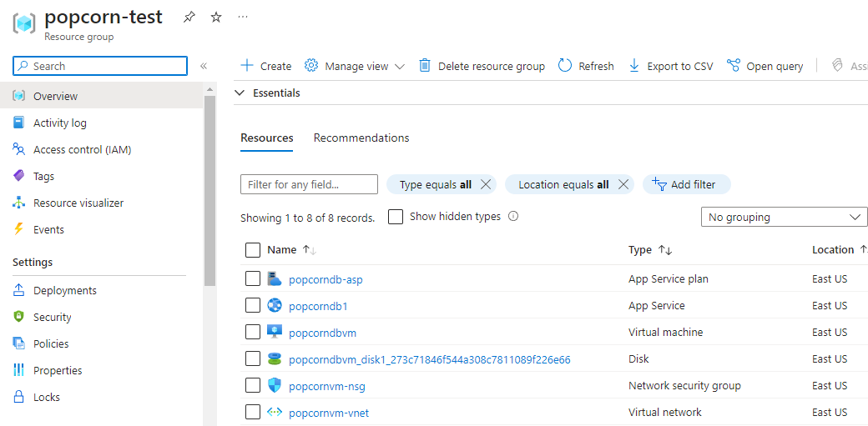This screenshot has height=426, width=868.
Task: Click the Locks padlock icon
Action: [x=19, y=397]
